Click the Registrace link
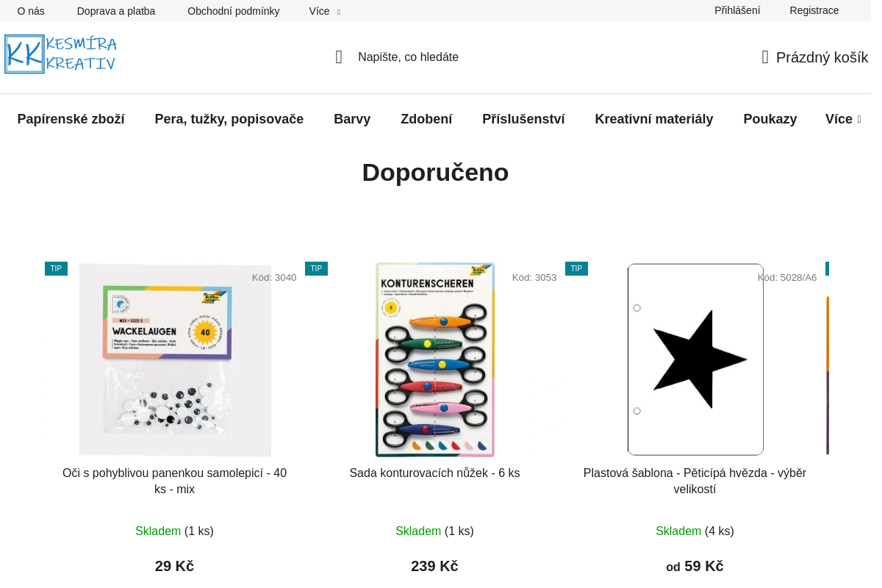The width and height of the screenshot is (882, 588). pyautogui.click(x=814, y=10)
